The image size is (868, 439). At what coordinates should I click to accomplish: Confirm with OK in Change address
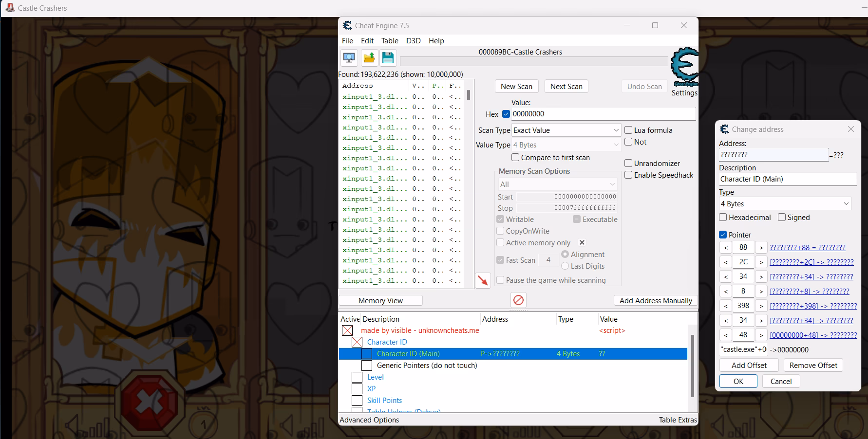pyautogui.click(x=738, y=381)
